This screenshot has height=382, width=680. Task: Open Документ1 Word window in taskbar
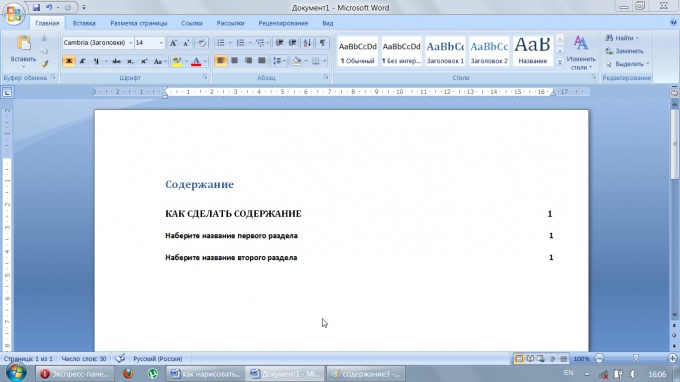pyautogui.click(x=285, y=373)
